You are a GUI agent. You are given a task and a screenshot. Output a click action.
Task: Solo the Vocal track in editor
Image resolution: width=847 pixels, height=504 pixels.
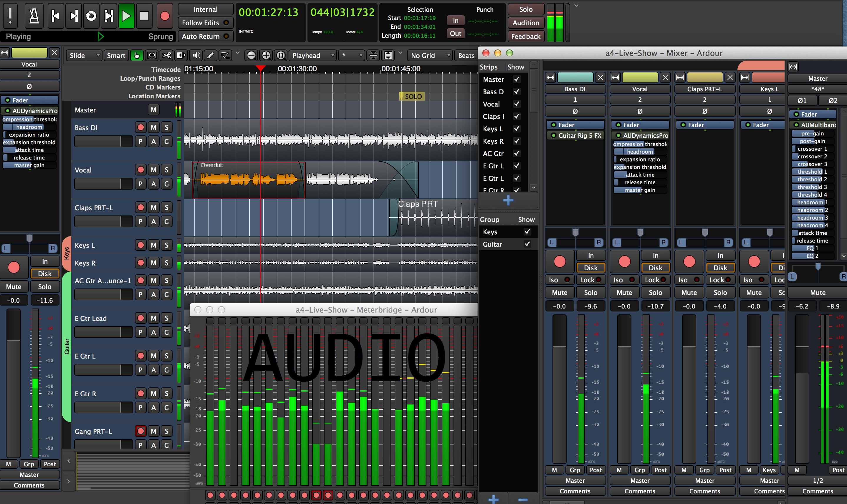(166, 170)
